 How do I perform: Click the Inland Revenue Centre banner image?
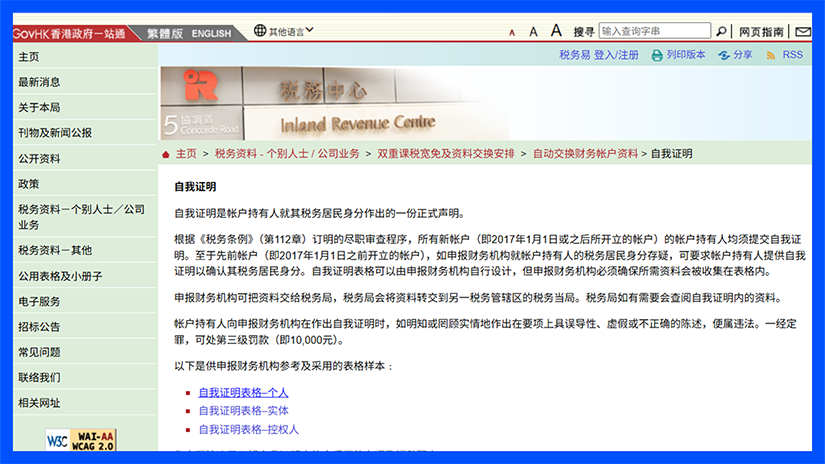[335, 103]
